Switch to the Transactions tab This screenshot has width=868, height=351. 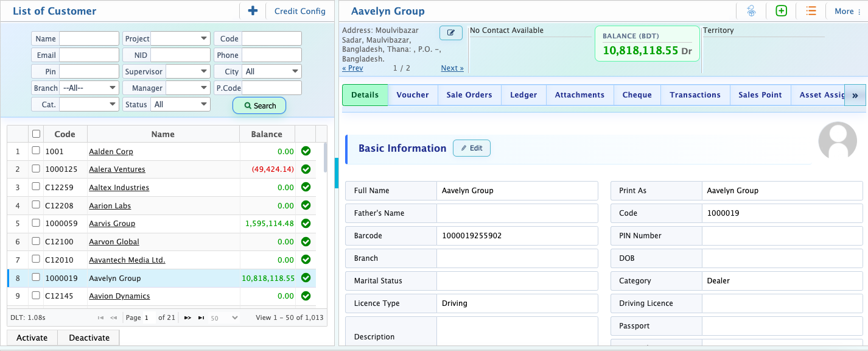click(695, 95)
